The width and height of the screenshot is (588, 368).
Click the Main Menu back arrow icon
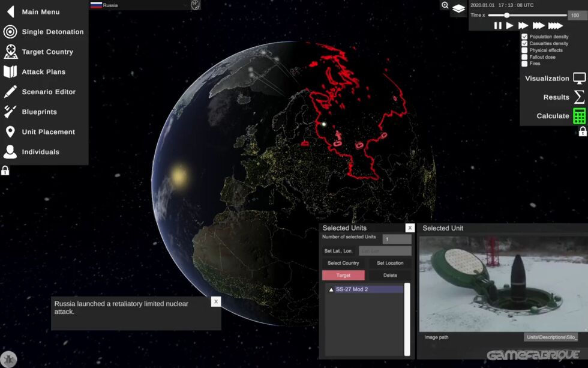click(x=11, y=11)
